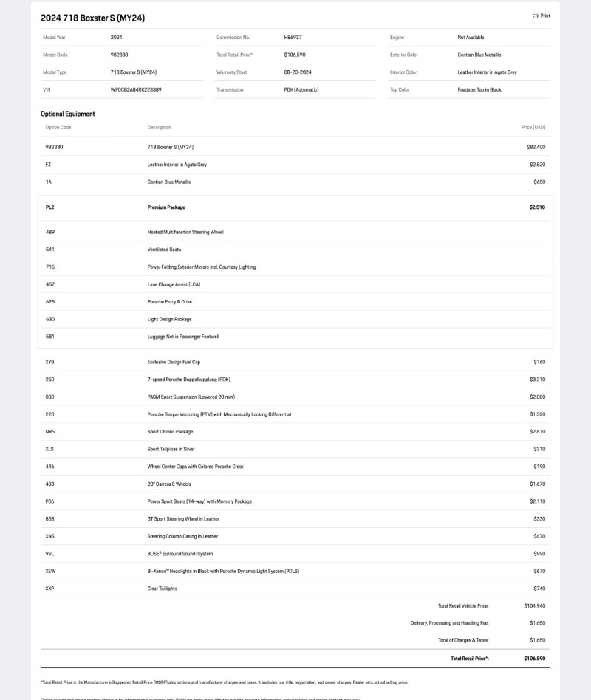Click the PL2 option code

coord(49,207)
